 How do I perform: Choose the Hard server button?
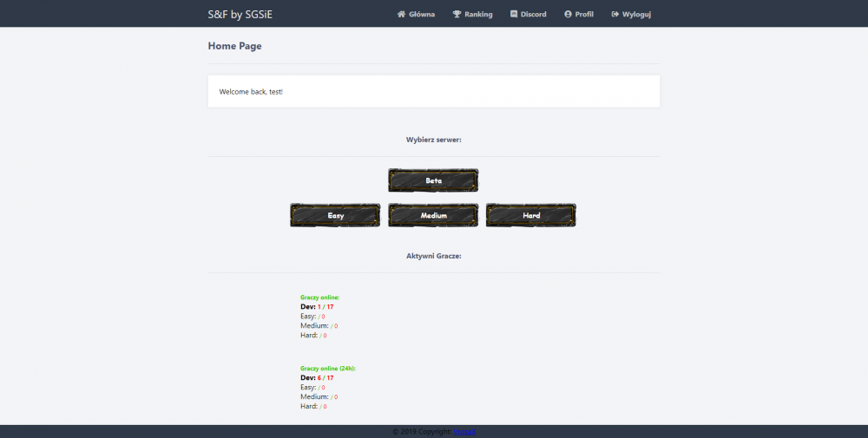click(531, 215)
